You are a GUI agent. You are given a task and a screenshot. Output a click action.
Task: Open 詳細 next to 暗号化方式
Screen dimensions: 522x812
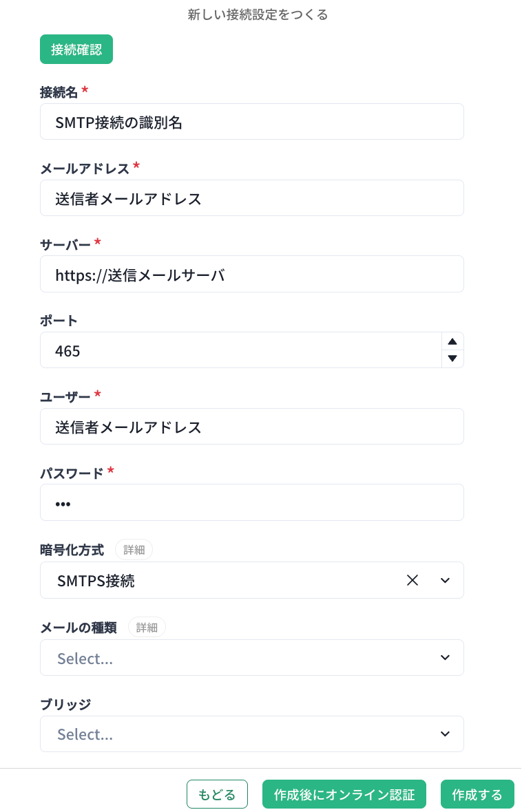(134, 550)
